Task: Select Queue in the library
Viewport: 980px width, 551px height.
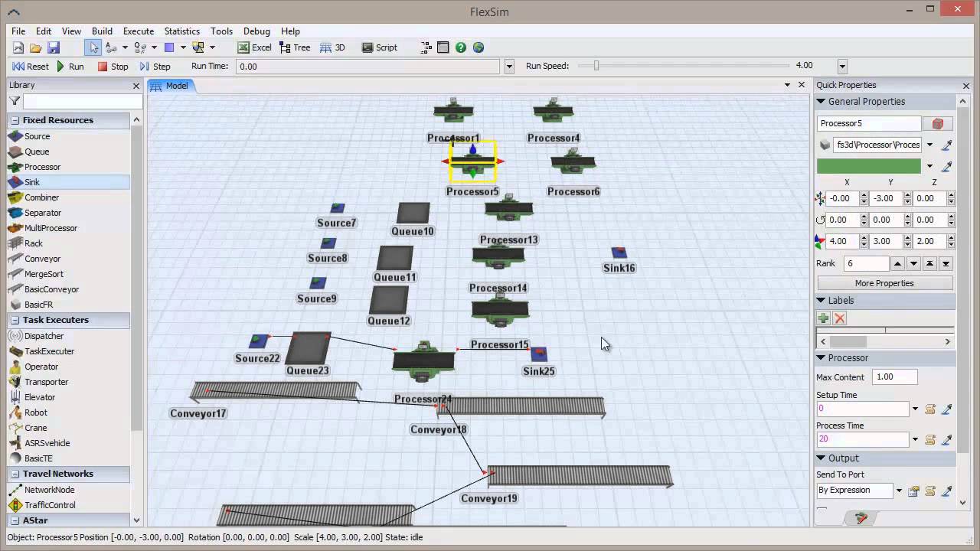Action: (37, 152)
